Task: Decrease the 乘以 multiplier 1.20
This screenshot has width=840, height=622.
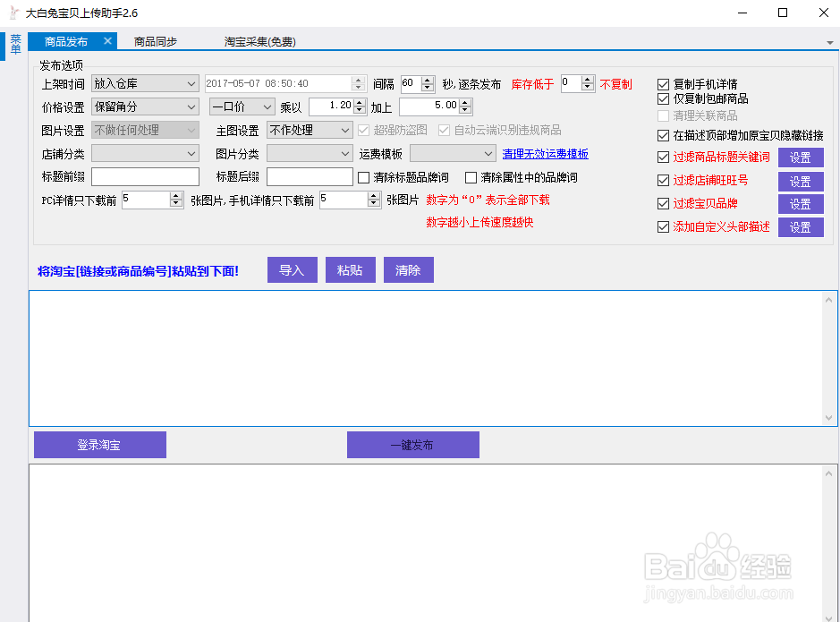Action: 360,110
